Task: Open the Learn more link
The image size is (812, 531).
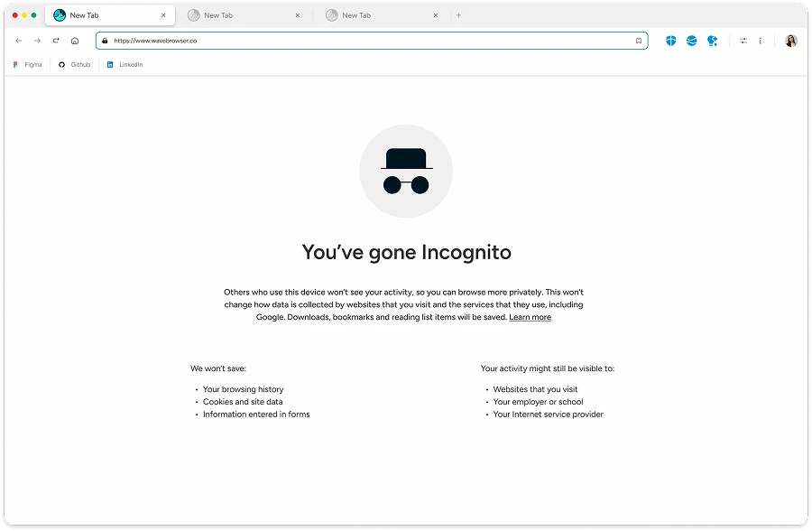Action: (x=531, y=317)
